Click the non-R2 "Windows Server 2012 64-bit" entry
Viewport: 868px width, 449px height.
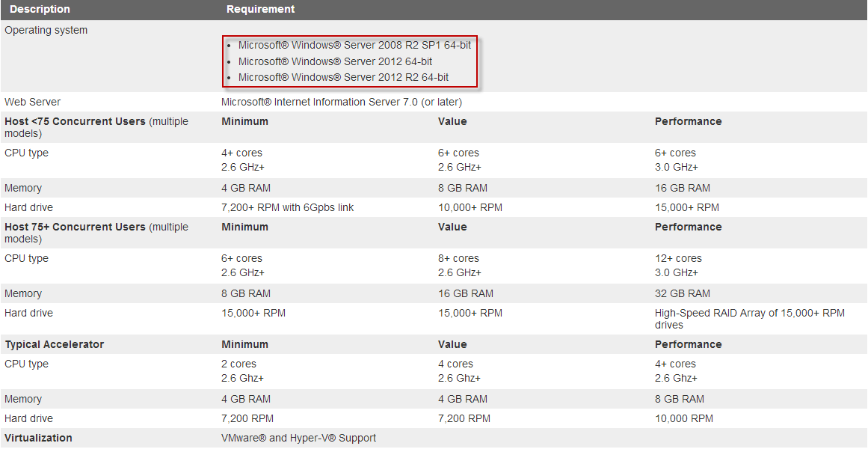[336, 61]
